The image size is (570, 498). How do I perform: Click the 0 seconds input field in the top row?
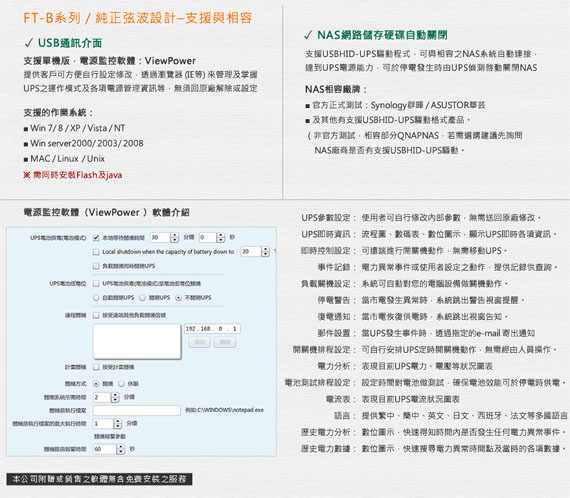[x=208, y=238]
